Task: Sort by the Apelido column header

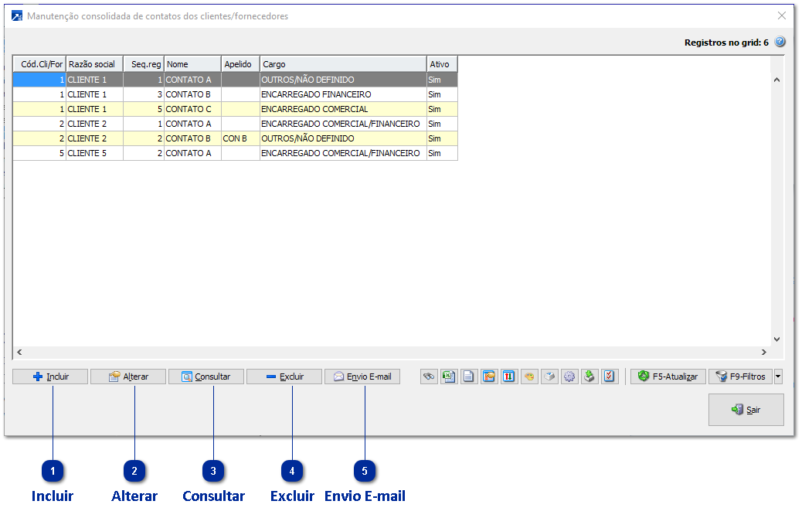Action: point(240,64)
